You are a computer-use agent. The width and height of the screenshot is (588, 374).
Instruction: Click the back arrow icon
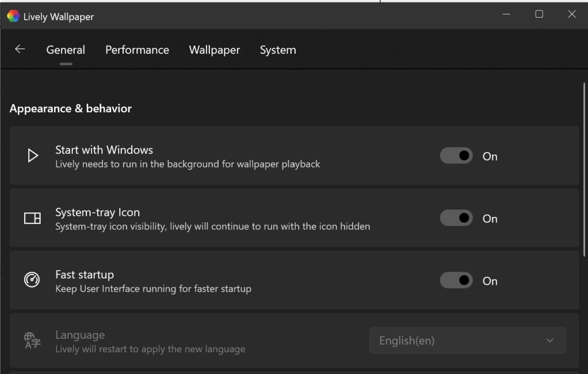(x=20, y=49)
